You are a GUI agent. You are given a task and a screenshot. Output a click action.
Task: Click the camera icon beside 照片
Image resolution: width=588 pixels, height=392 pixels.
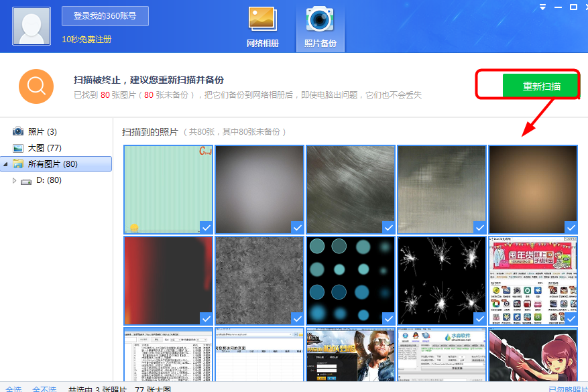tap(18, 131)
